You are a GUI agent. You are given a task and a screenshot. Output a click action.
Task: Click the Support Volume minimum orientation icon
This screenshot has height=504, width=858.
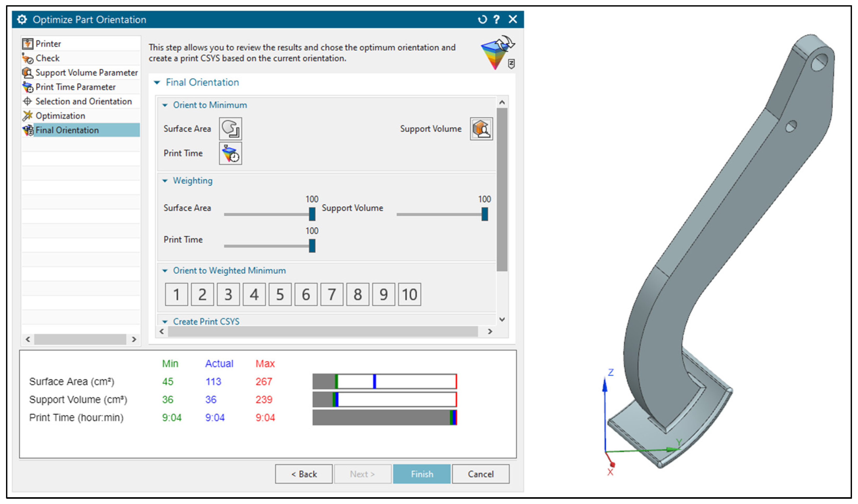tap(481, 129)
